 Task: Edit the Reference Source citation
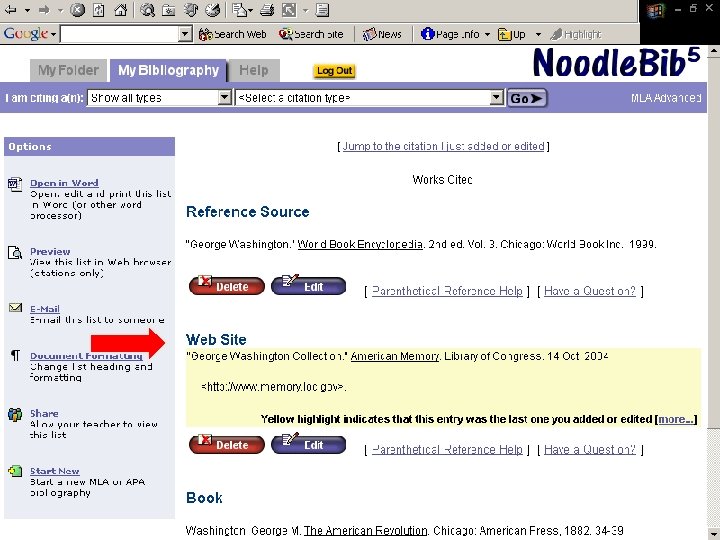(309, 286)
